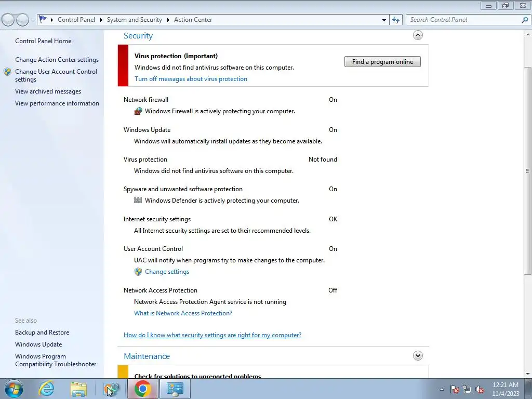Screen dimensions: 532x399
Task: Select Action Center breadcrumb
Action: pyautogui.click(x=193, y=20)
